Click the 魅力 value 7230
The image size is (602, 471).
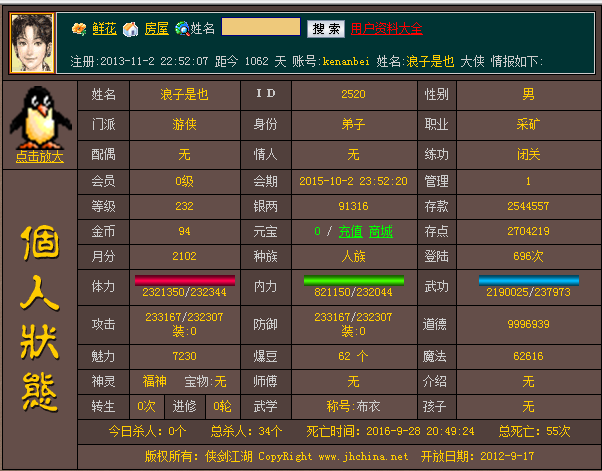point(184,356)
